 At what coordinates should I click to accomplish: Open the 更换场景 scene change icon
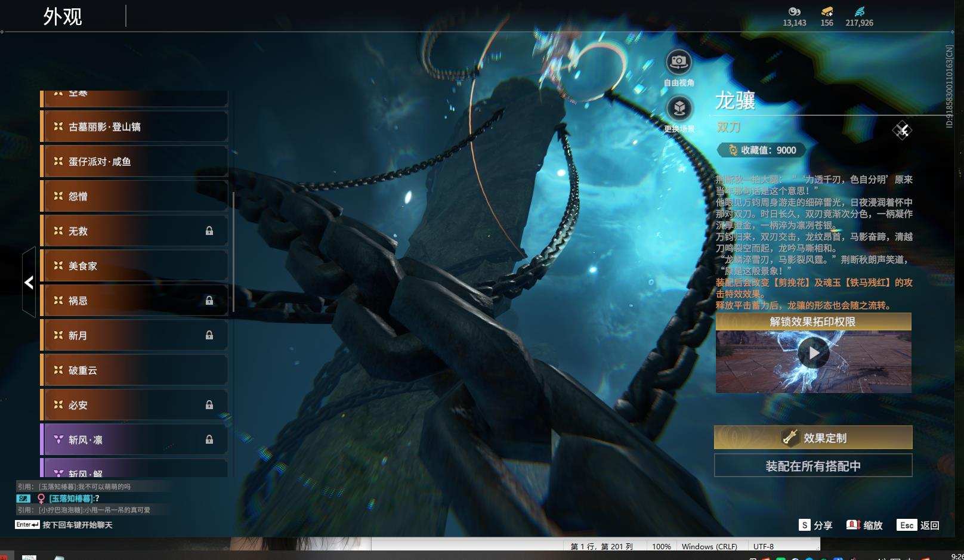click(679, 109)
